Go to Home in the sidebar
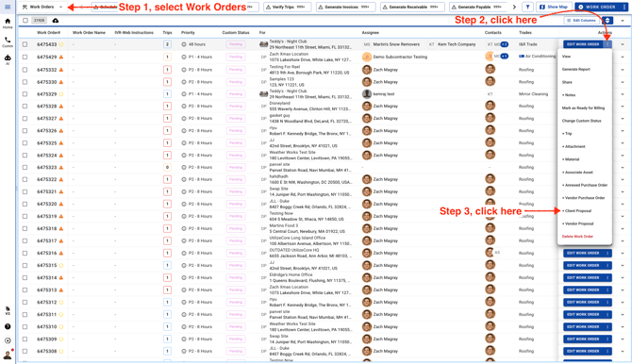Screen dimensions: 632x364 click(8, 24)
